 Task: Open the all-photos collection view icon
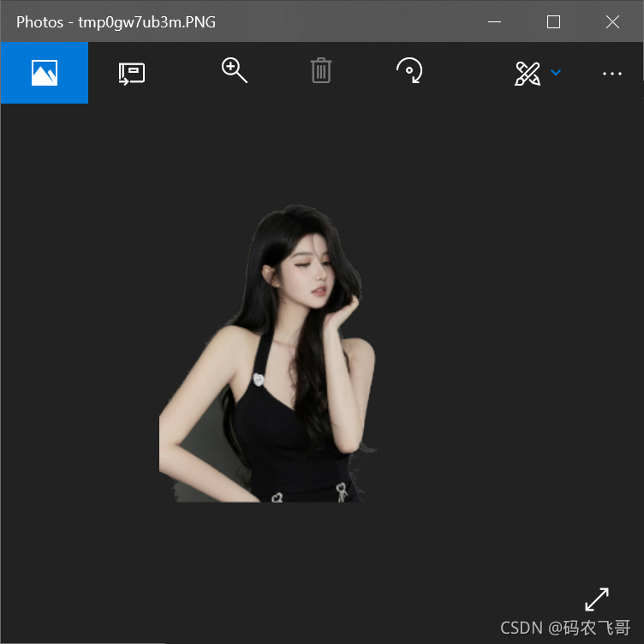click(x=45, y=73)
